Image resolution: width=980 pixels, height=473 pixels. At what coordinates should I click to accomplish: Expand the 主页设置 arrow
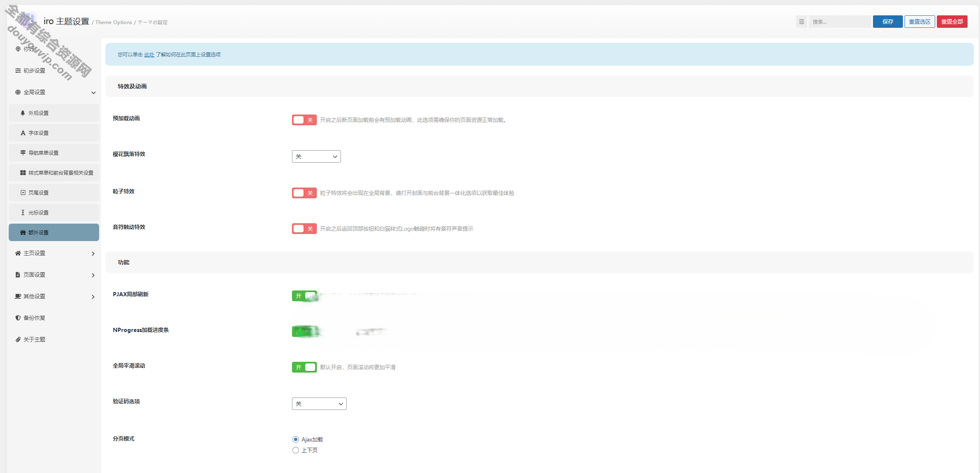coord(93,254)
